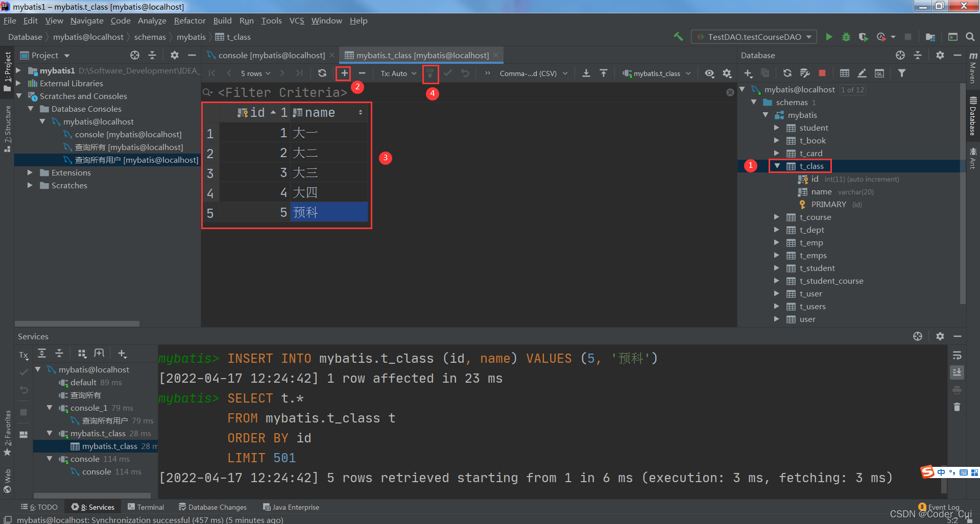This screenshot has width=980, height=524.
Task: Open the Refactor menu
Action: coord(189,21)
